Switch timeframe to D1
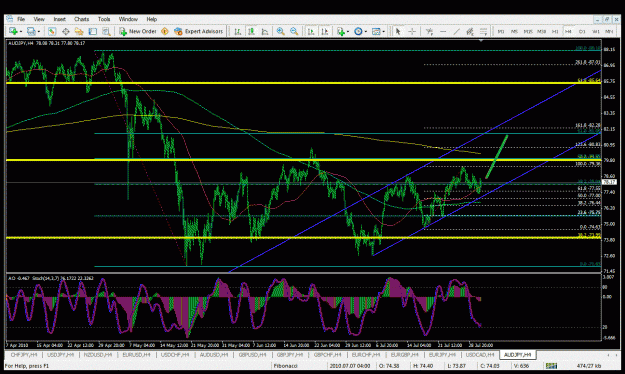Image resolution: width=625 pixels, height=374 pixels. coord(582,31)
